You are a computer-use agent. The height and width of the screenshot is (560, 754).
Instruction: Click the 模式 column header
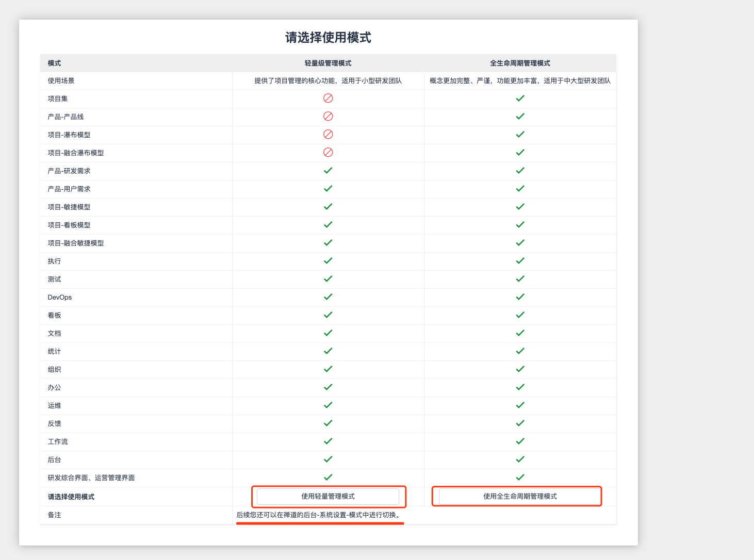pos(54,63)
